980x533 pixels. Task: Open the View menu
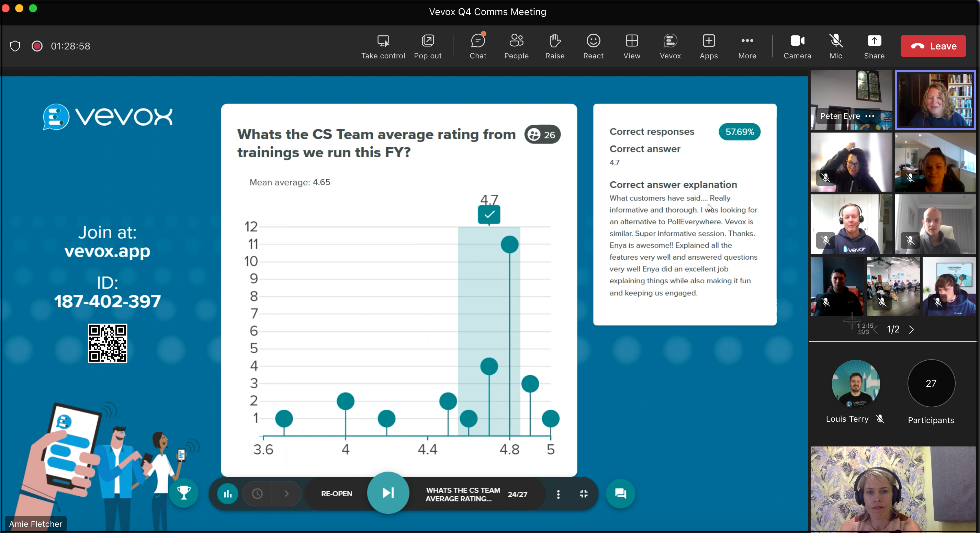pyautogui.click(x=631, y=46)
